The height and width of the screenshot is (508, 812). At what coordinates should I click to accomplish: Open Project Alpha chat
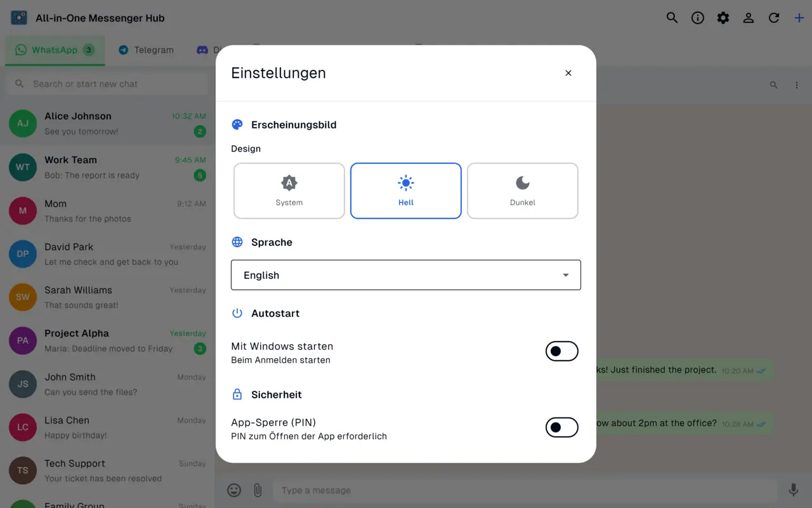(108, 341)
